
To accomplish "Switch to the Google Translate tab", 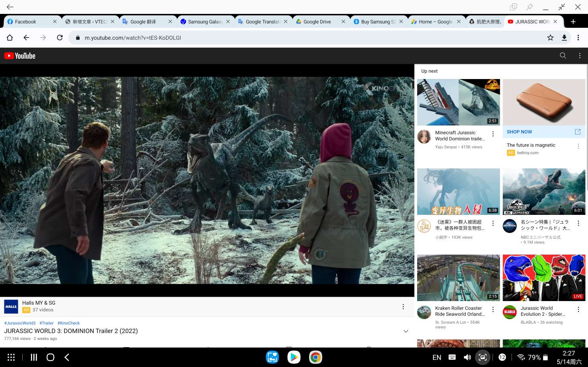I will (263, 22).
